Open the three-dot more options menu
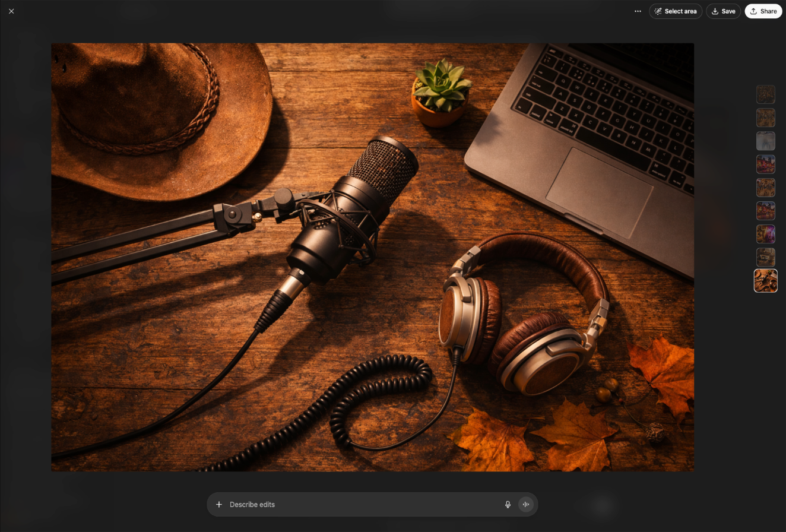This screenshot has height=532, width=786. tap(638, 11)
